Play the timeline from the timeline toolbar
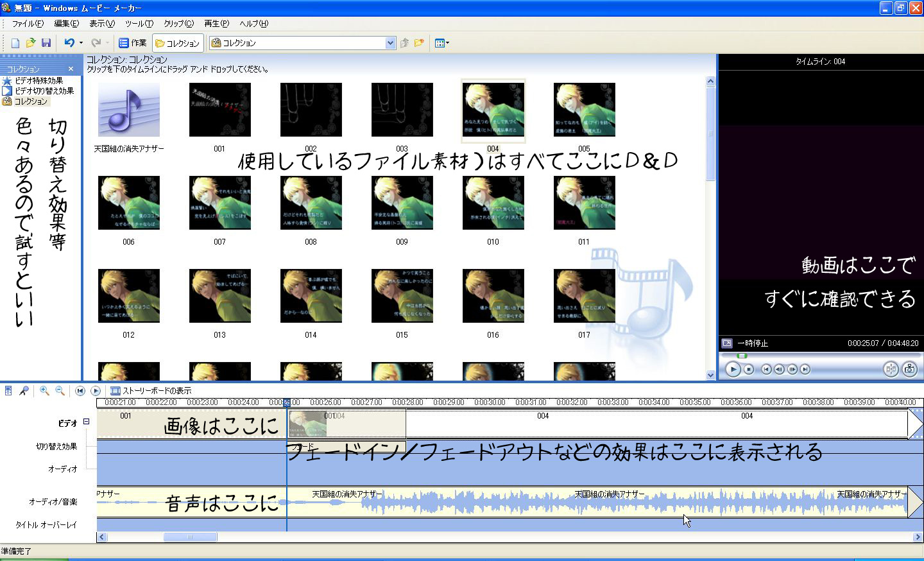The width and height of the screenshot is (924, 561). 96,390
